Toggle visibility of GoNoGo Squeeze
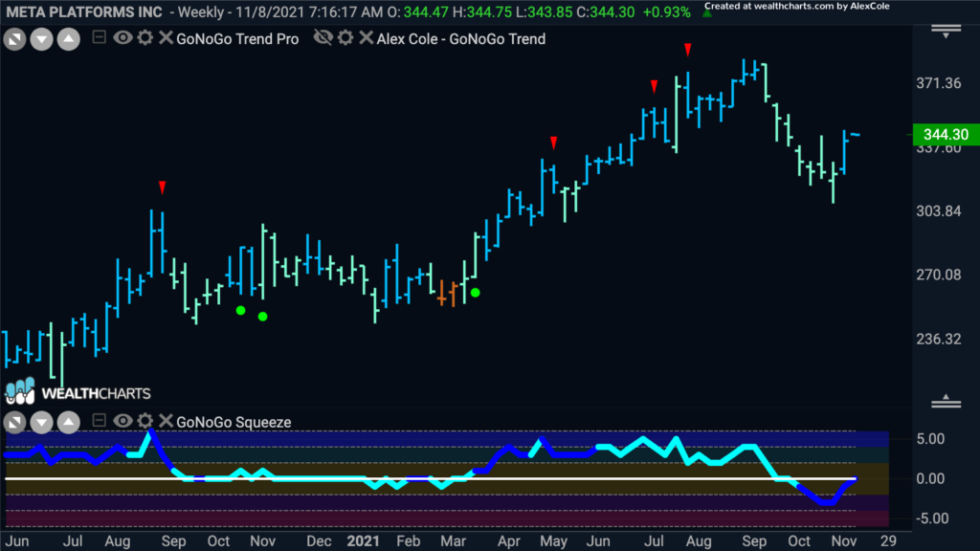The image size is (980, 551). click(x=122, y=421)
